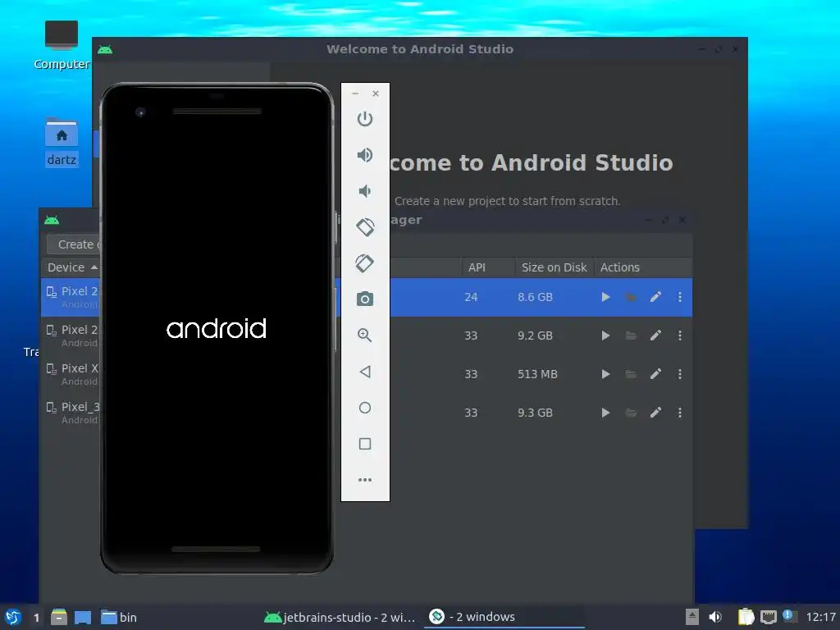The image size is (840, 630).
Task: Tap the running emulator phone screen
Action: [x=217, y=328]
